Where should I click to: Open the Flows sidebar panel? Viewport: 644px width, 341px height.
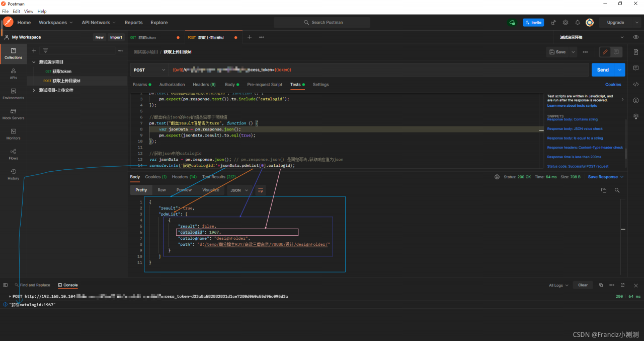[x=14, y=154]
